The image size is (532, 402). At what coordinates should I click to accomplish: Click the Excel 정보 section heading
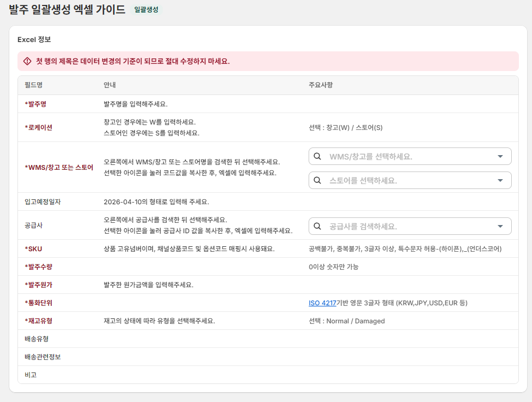(34, 40)
